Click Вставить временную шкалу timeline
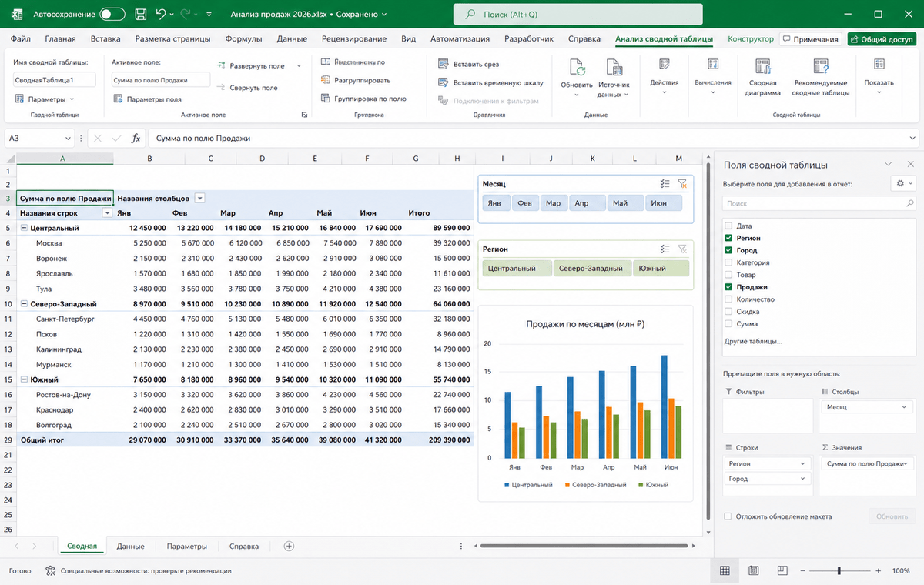 490,82
